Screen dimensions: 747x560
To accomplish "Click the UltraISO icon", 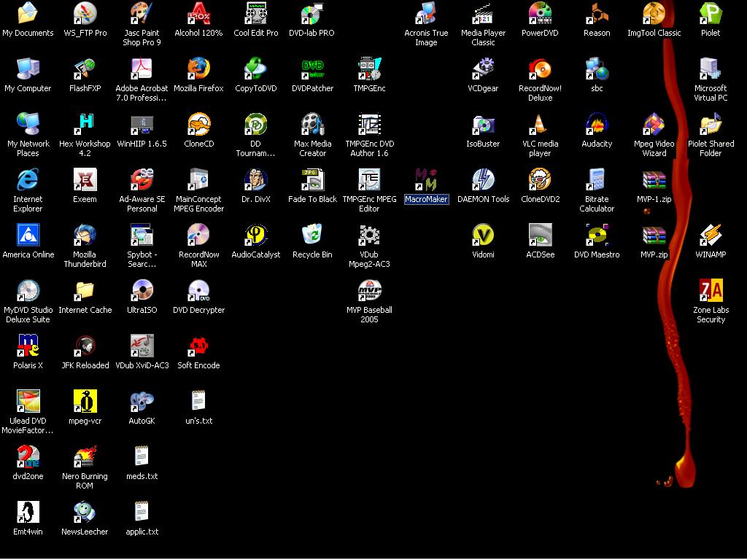I will (142, 290).
